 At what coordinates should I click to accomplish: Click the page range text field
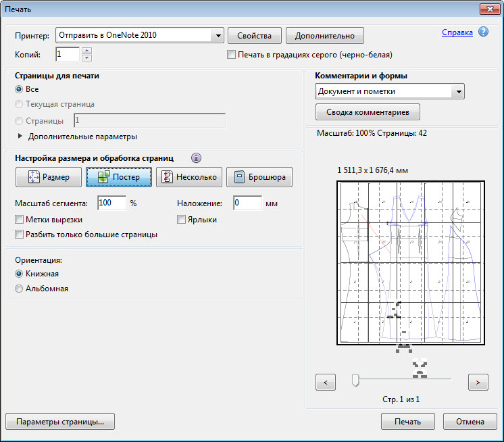tap(150, 120)
